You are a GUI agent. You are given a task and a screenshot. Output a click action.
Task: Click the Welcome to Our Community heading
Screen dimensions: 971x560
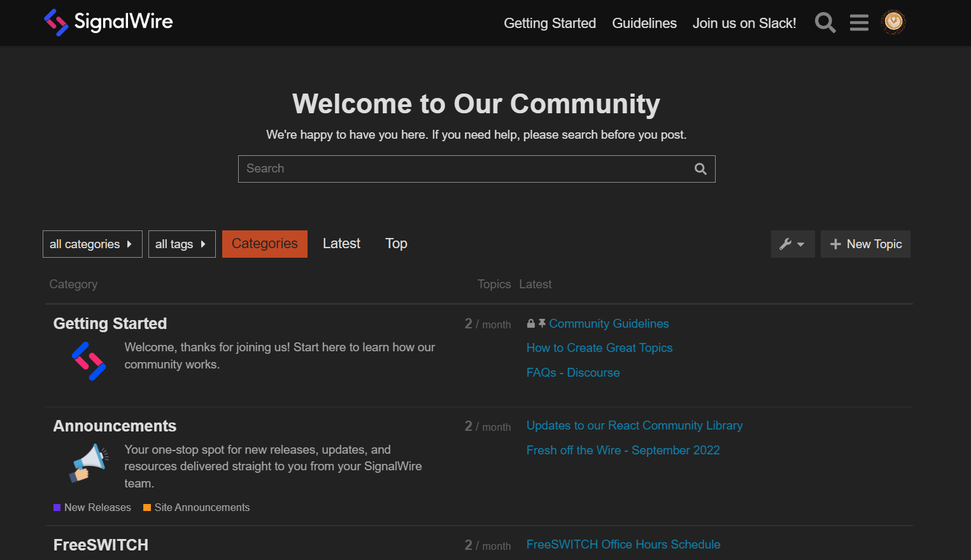(476, 104)
